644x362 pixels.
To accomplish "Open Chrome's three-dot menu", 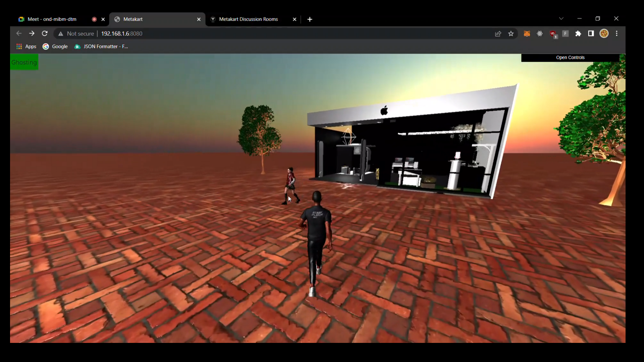I will pos(617,34).
